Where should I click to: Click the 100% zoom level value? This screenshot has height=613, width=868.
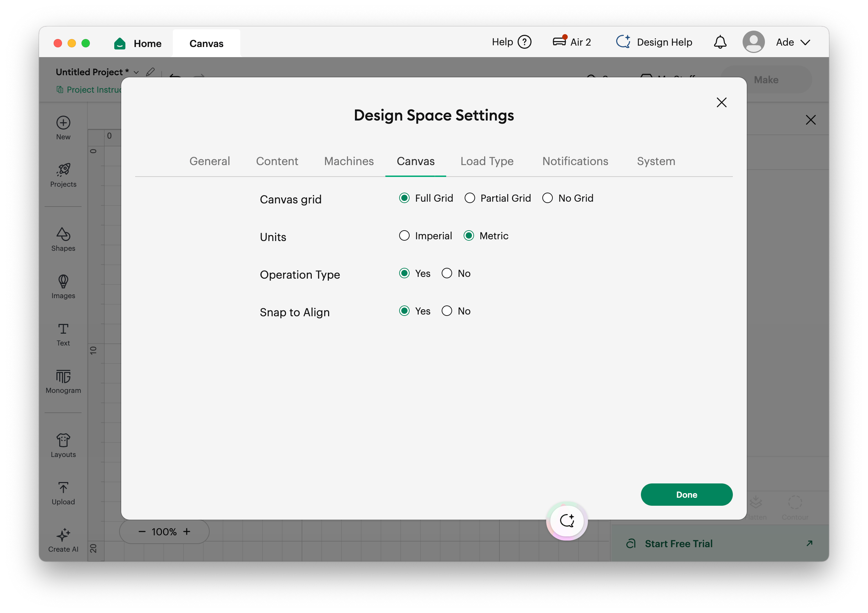click(x=164, y=532)
